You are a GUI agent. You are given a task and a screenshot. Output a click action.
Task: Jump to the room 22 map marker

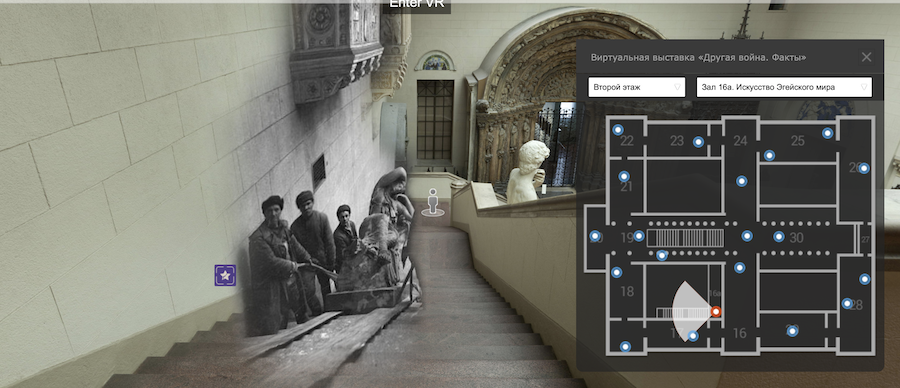click(618, 130)
